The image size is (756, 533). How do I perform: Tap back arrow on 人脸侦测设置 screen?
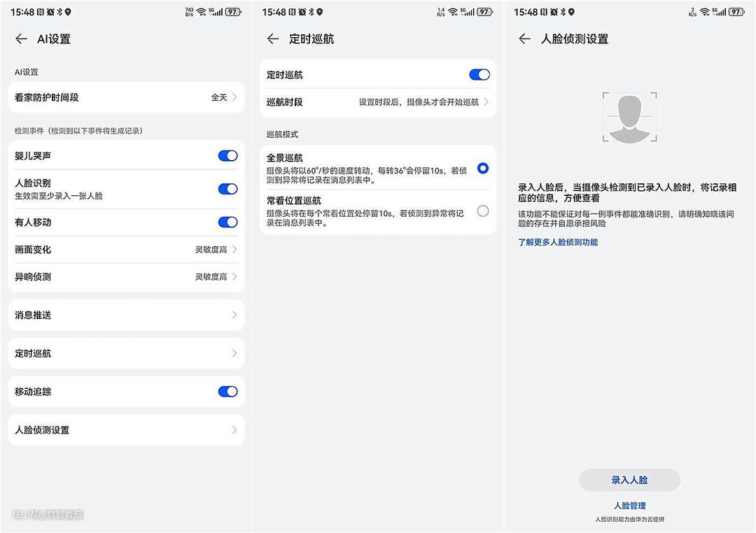pyautogui.click(x=525, y=39)
